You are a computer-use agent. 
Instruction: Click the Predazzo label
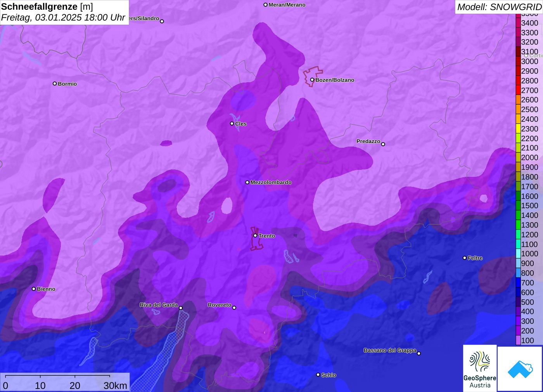368,141
